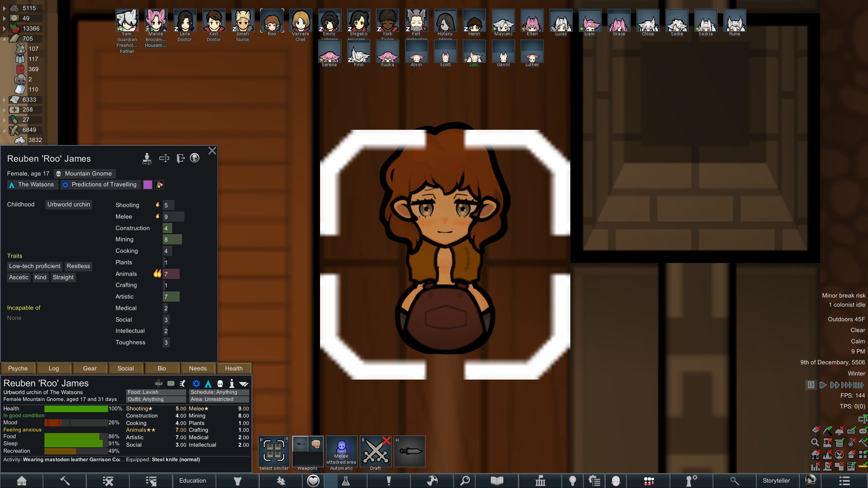Image resolution: width=868 pixels, height=488 pixels.
Task: Click the Education button in bottom bar
Action: click(192, 481)
